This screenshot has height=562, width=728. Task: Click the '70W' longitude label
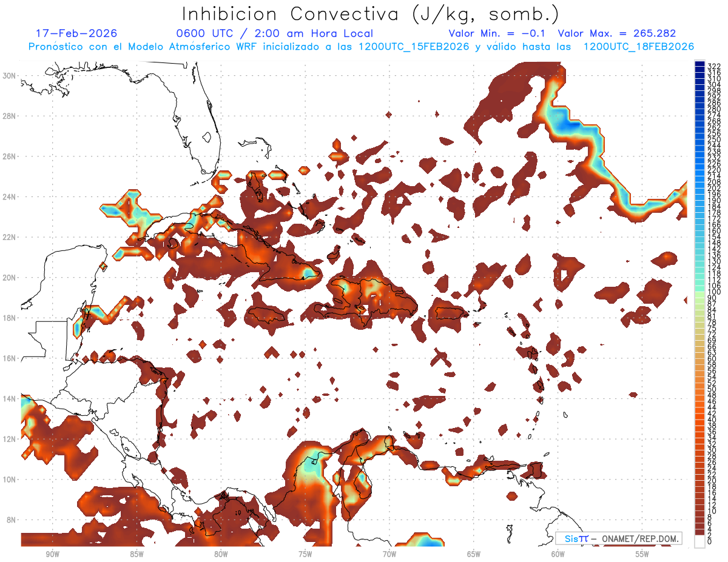pos(389,554)
